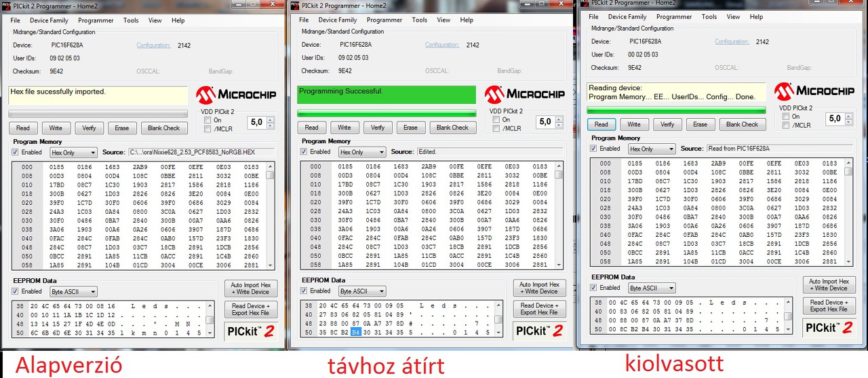868x378 pixels.
Task: Click the empty progress bar in Hex-imported window
Action: tap(98, 114)
